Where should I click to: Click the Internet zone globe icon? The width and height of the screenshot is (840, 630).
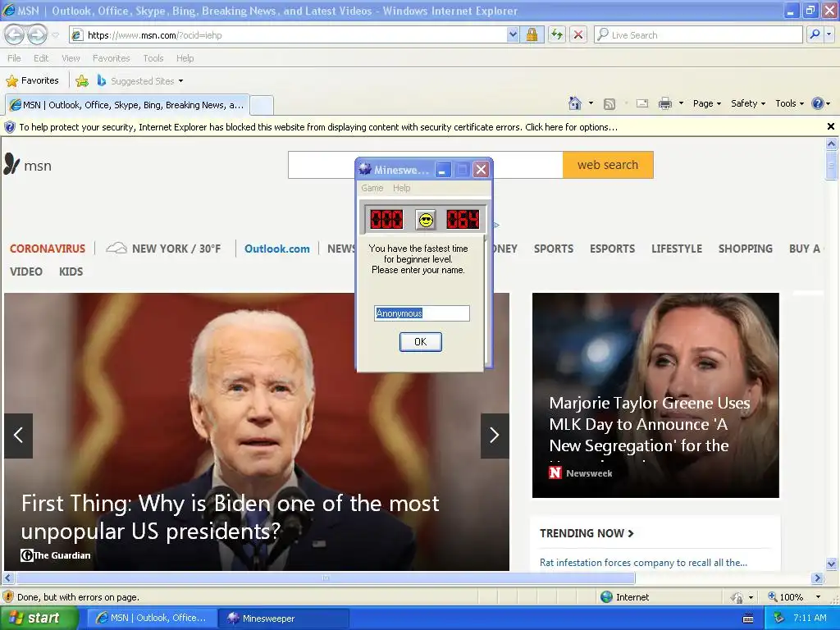click(x=606, y=597)
